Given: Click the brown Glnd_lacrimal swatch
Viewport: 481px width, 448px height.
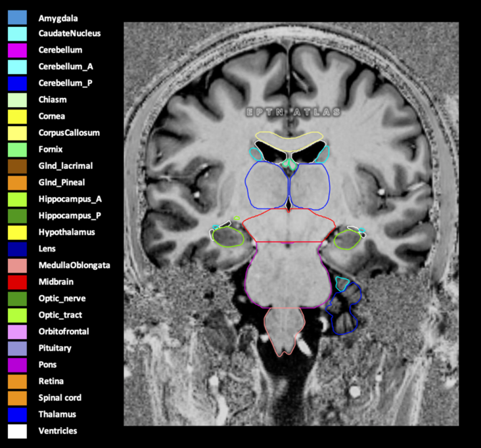Looking at the screenshot, I should [x=17, y=166].
